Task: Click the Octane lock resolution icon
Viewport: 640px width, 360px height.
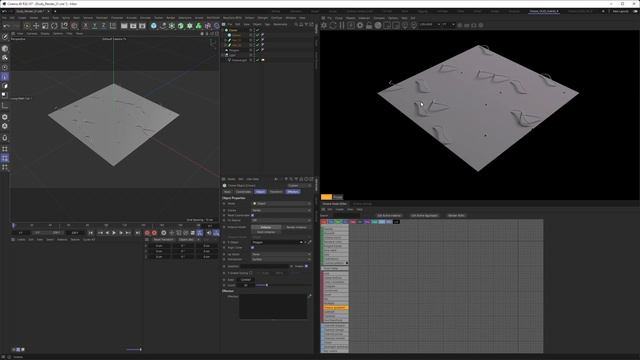Action: [x=369, y=25]
